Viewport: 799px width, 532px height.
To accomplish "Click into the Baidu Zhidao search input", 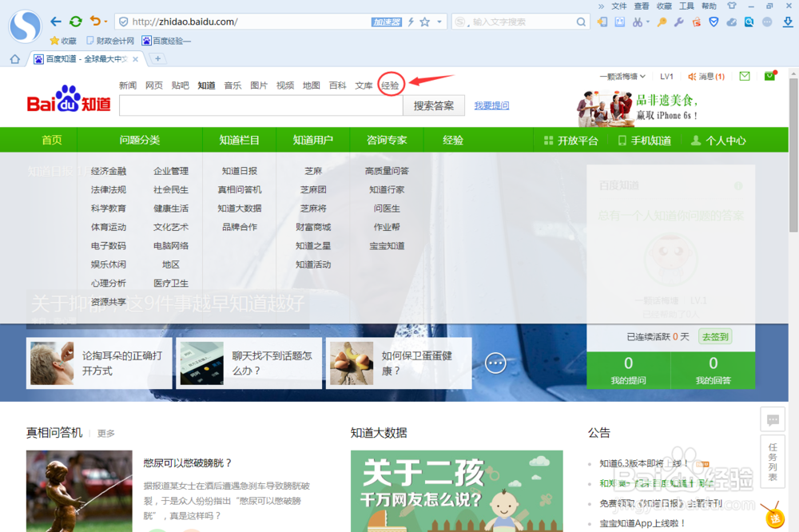I will pyautogui.click(x=261, y=105).
